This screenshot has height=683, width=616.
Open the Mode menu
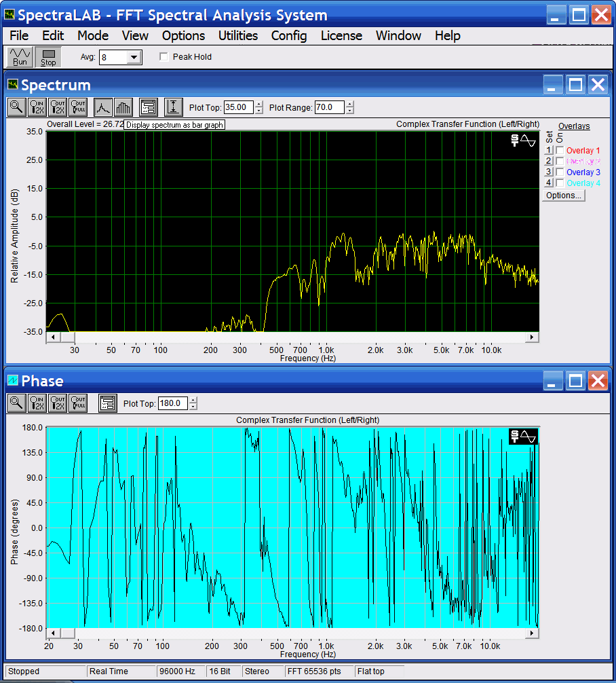point(92,36)
